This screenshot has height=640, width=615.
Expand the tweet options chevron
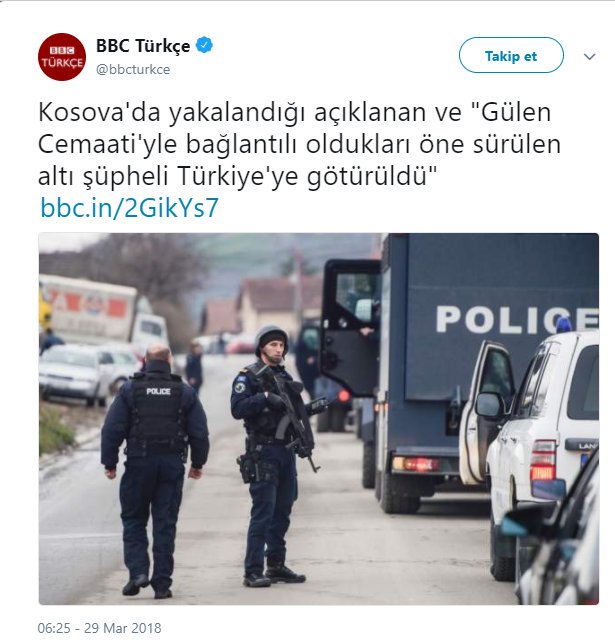click(590, 56)
